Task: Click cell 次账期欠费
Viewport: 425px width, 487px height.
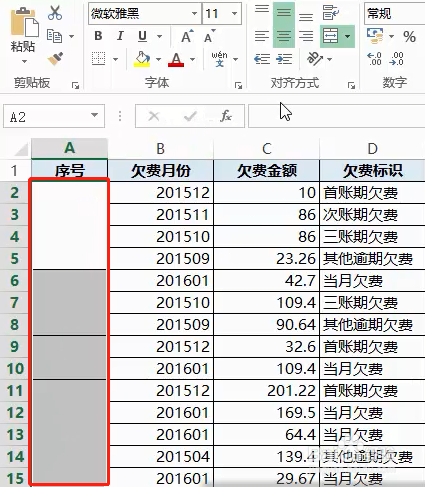Action: coord(372,215)
